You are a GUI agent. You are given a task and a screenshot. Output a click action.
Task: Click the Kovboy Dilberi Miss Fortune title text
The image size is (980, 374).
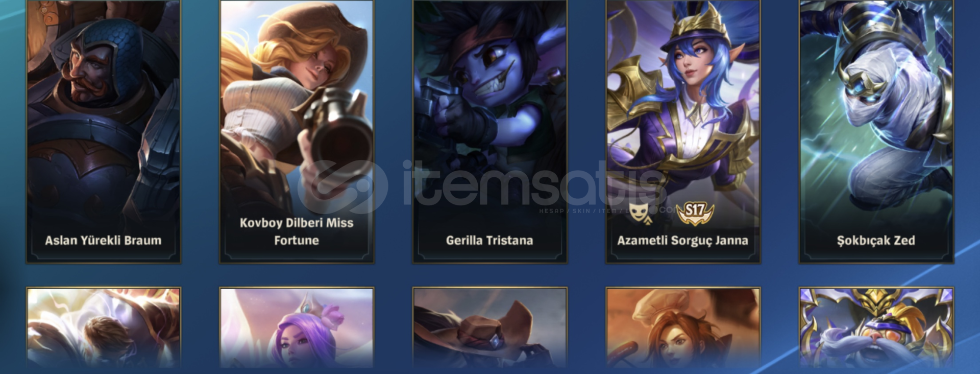point(297,231)
